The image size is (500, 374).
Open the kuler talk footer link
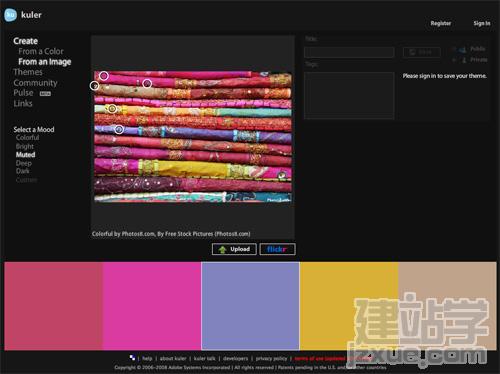tap(204, 359)
